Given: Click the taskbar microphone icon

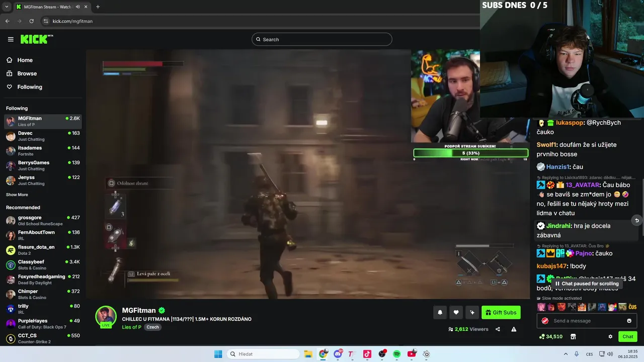Looking at the screenshot, I should tap(577, 354).
